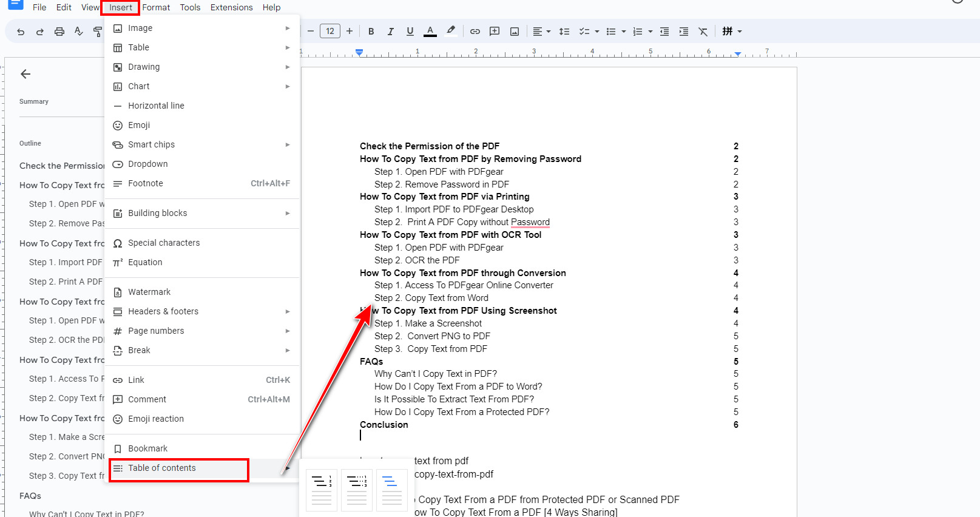Click the Insert link icon in toolbar

coord(475,32)
